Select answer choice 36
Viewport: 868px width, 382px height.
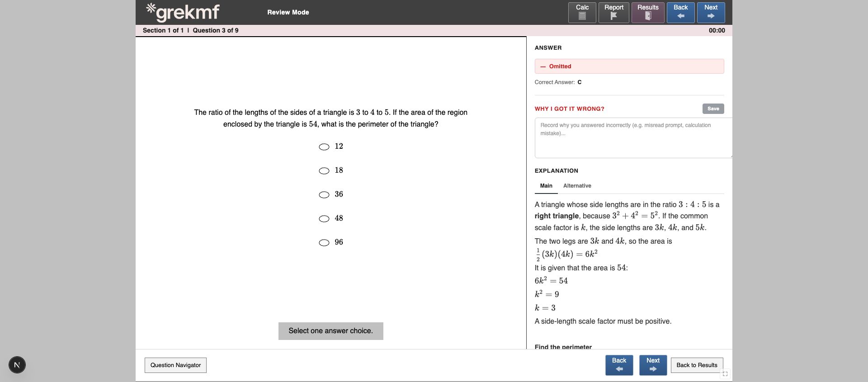point(324,195)
